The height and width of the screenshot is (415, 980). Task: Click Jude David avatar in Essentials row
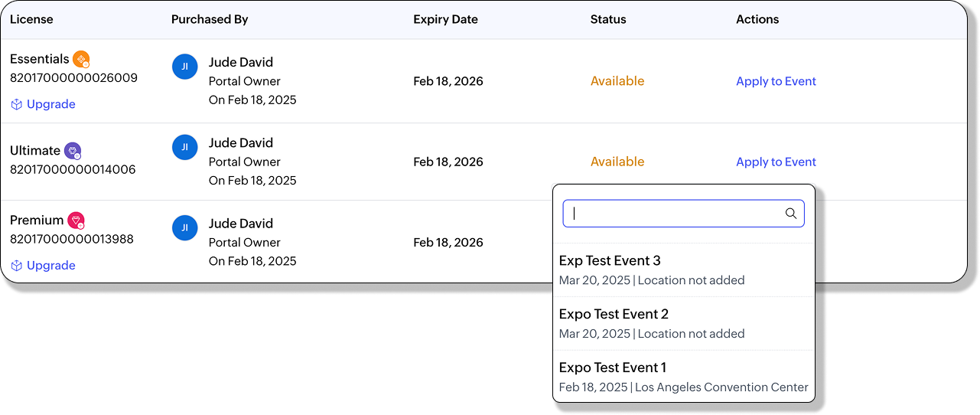pyautogui.click(x=184, y=67)
